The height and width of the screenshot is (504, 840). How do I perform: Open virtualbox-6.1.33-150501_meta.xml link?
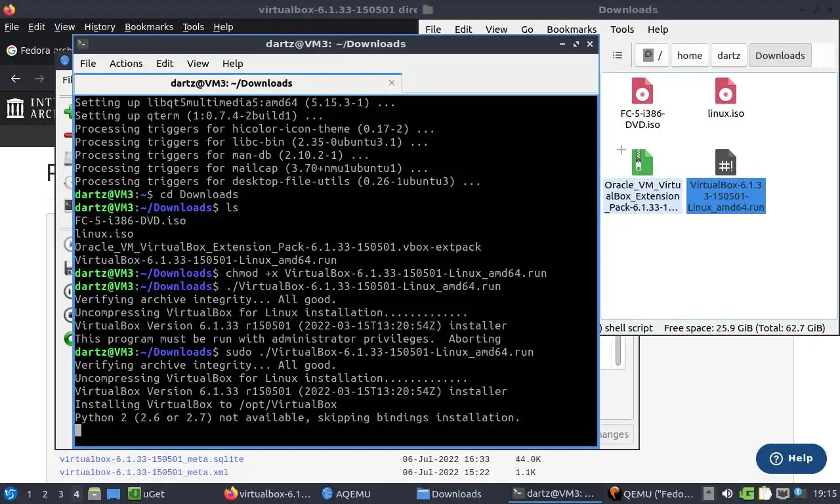pos(144,472)
